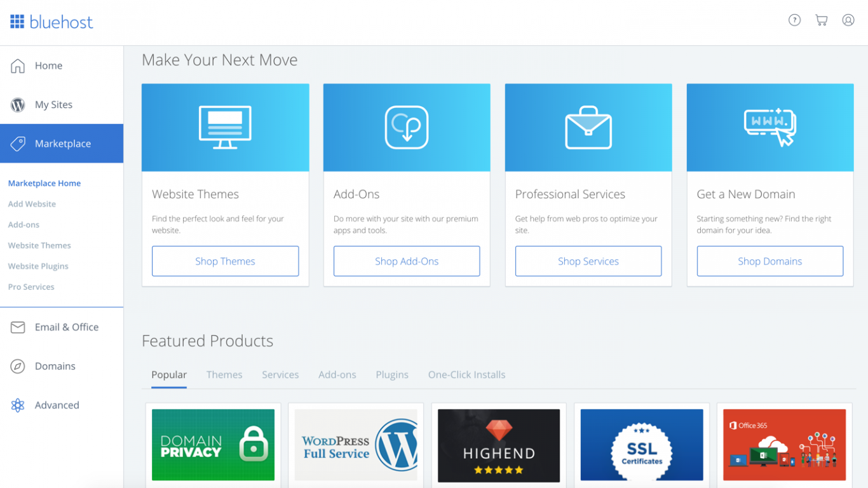Select the My Sites WordPress icon
This screenshot has height=488, width=868.
tap(17, 104)
